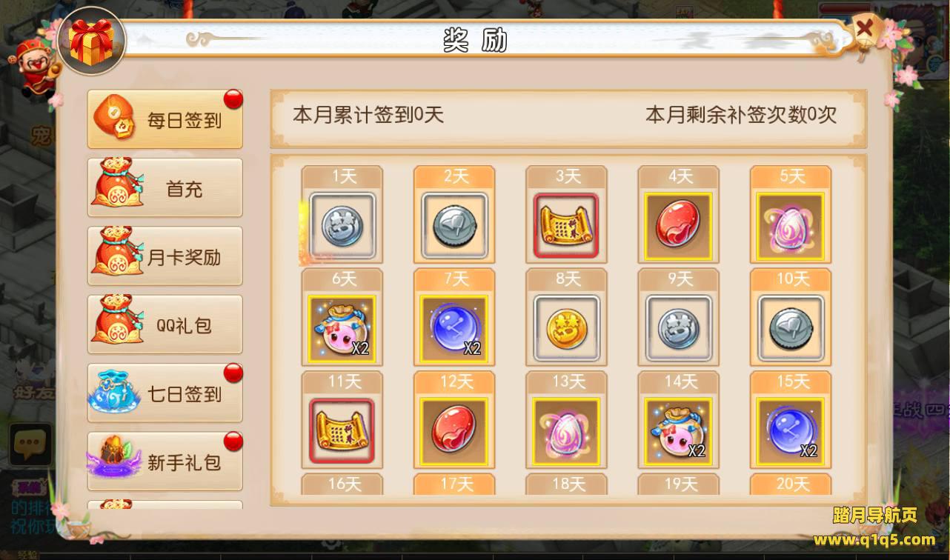The width and height of the screenshot is (950, 560).
Task: Tap the day 4 red gem reward
Action: (678, 225)
